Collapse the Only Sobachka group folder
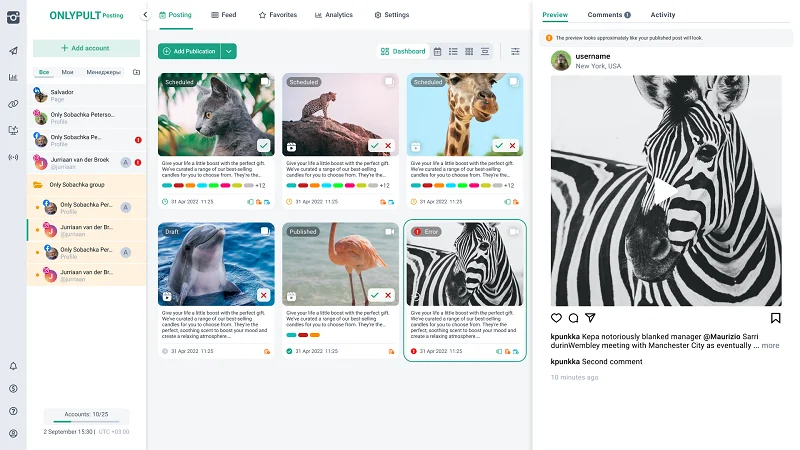 [38, 185]
